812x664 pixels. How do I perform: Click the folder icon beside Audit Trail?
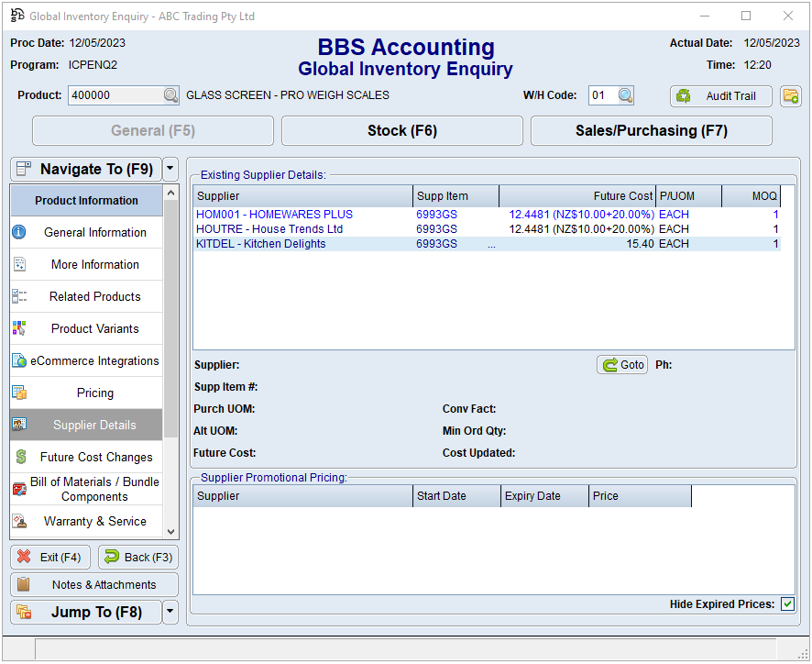tap(790, 96)
